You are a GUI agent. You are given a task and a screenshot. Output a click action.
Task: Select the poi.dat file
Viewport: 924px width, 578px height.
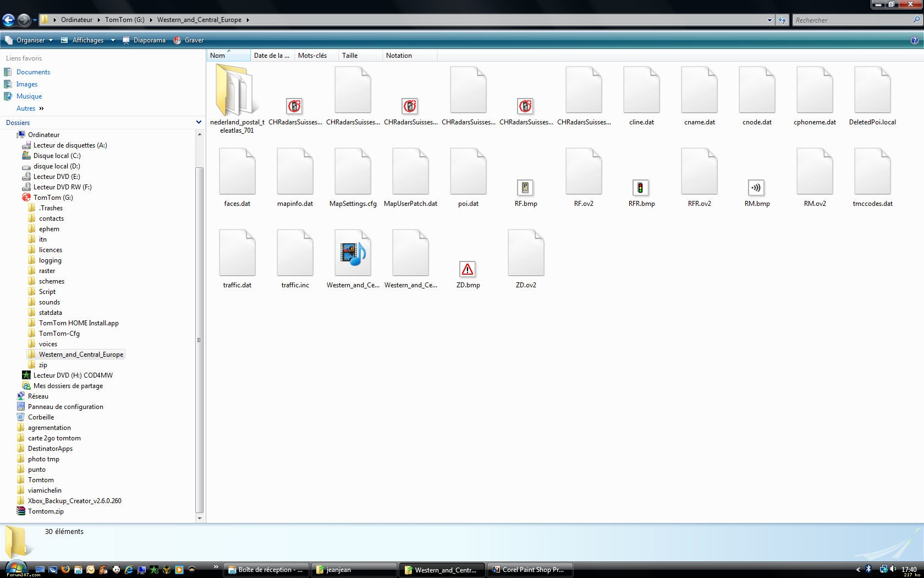468,172
